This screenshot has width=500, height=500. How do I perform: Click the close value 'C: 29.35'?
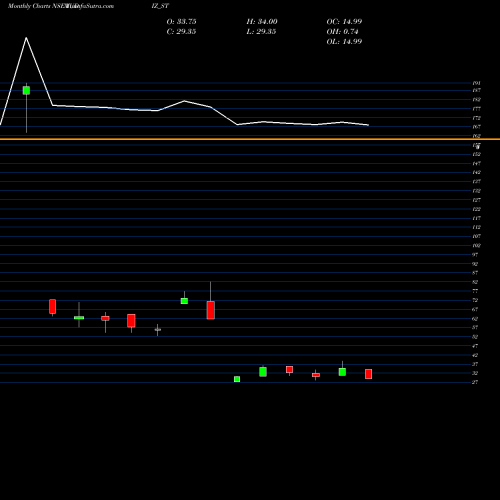(x=181, y=32)
